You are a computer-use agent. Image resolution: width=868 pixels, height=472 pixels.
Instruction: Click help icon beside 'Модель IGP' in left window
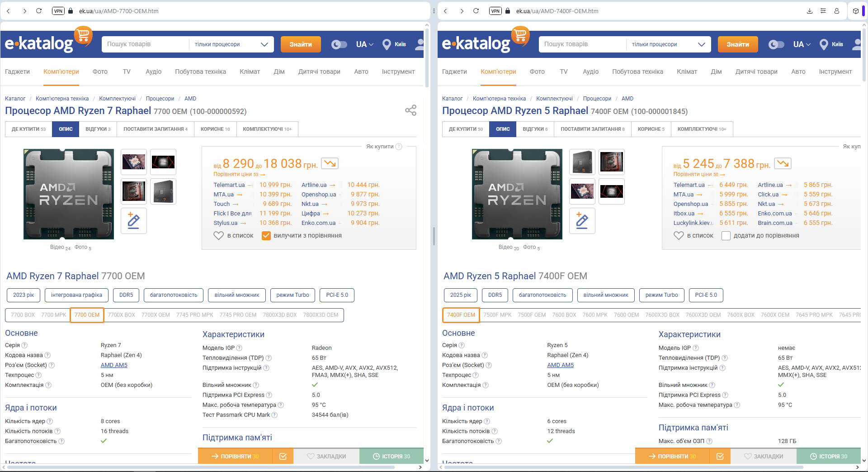[239, 348]
